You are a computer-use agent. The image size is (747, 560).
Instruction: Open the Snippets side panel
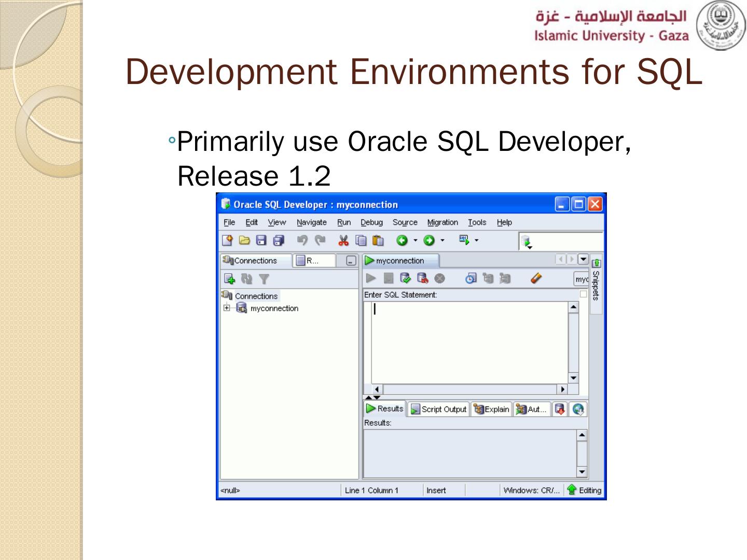coord(596,285)
